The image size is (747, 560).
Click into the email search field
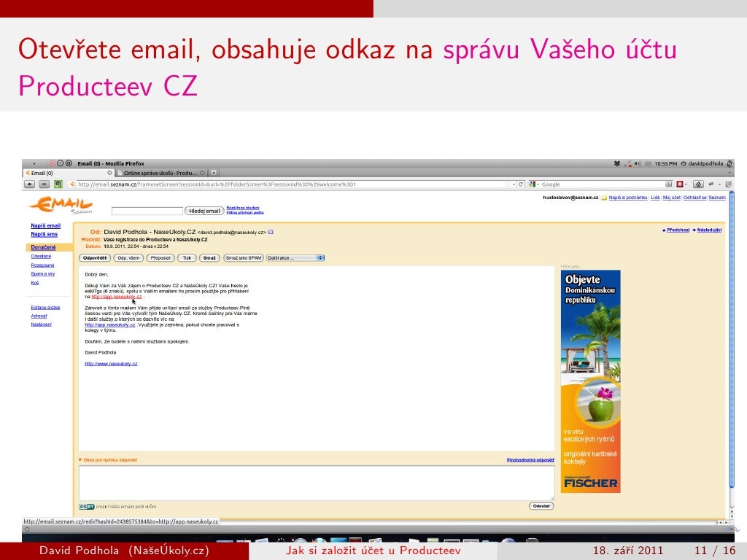147,211
